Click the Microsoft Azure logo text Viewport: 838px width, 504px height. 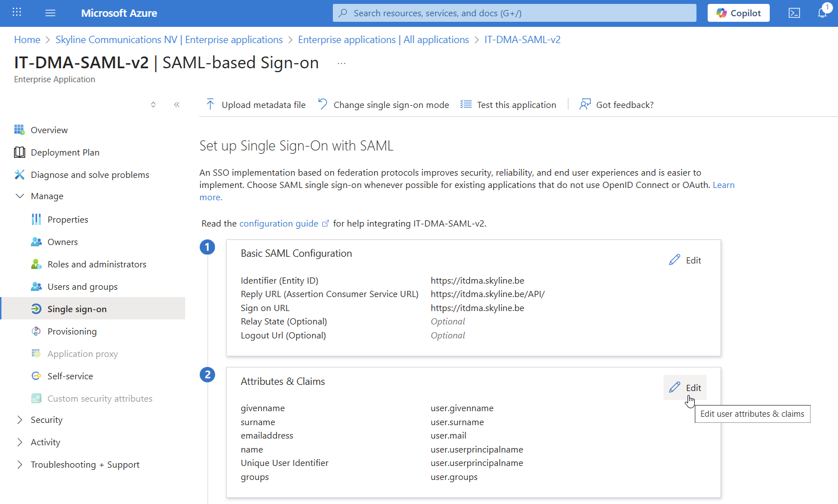coord(119,13)
